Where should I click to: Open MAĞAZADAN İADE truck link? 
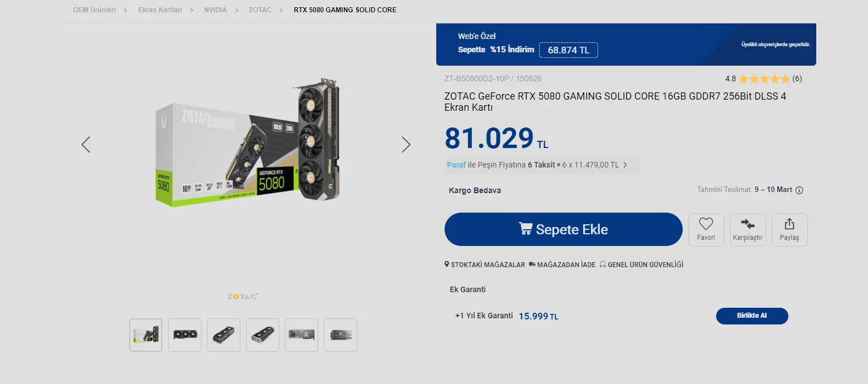(562, 265)
